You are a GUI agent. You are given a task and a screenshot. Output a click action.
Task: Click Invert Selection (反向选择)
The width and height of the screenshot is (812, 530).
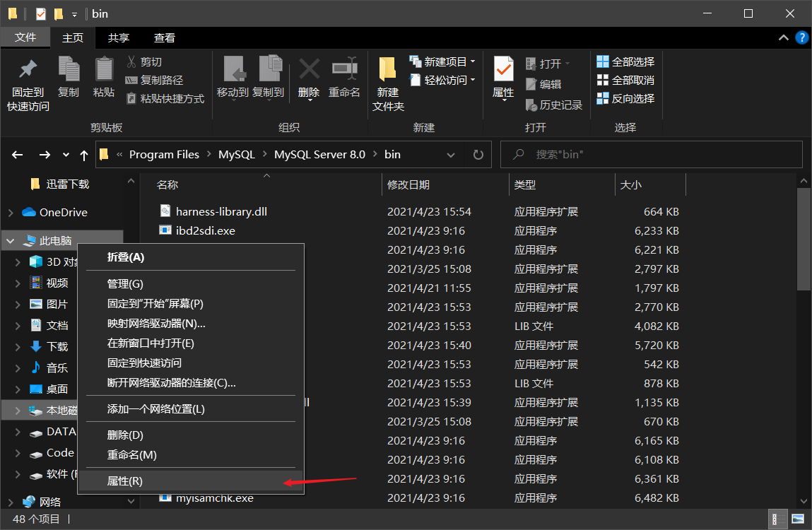click(625, 98)
